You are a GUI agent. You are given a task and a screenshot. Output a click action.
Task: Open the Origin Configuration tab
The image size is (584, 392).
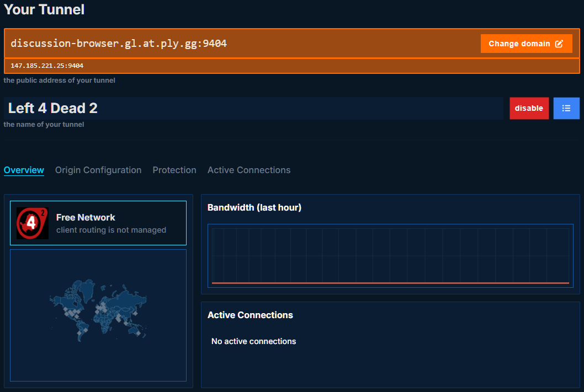point(98,170)
